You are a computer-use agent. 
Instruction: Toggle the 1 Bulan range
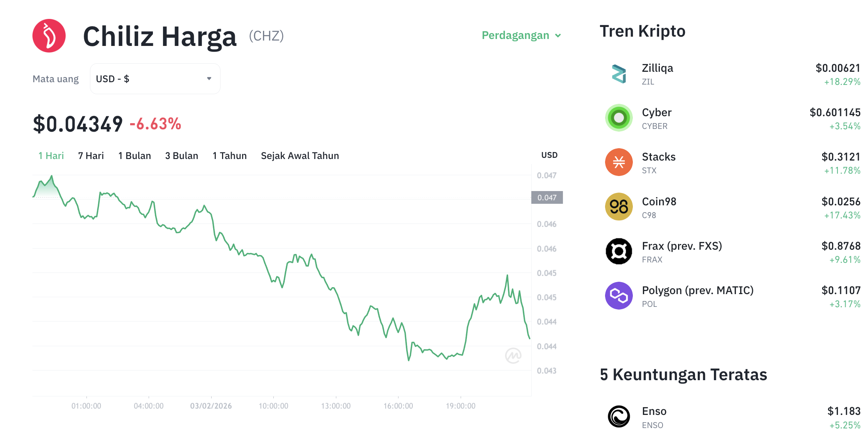click(x=134, y=156)
